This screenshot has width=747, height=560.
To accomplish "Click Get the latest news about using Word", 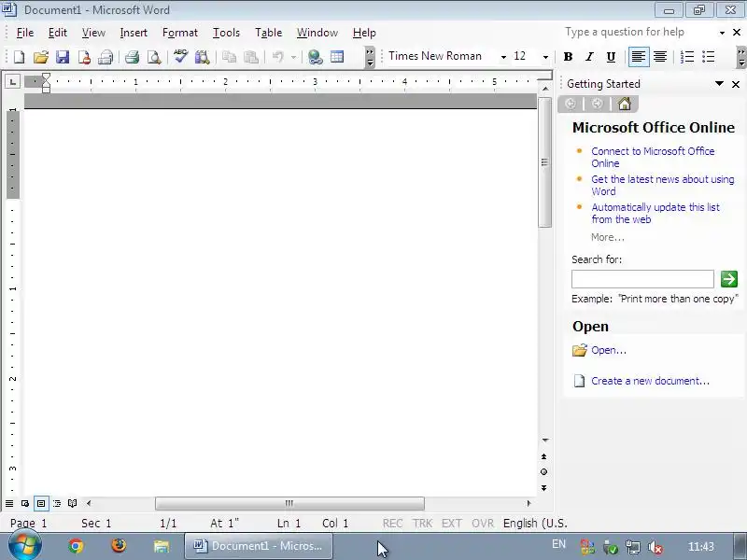I will point(663,185).
